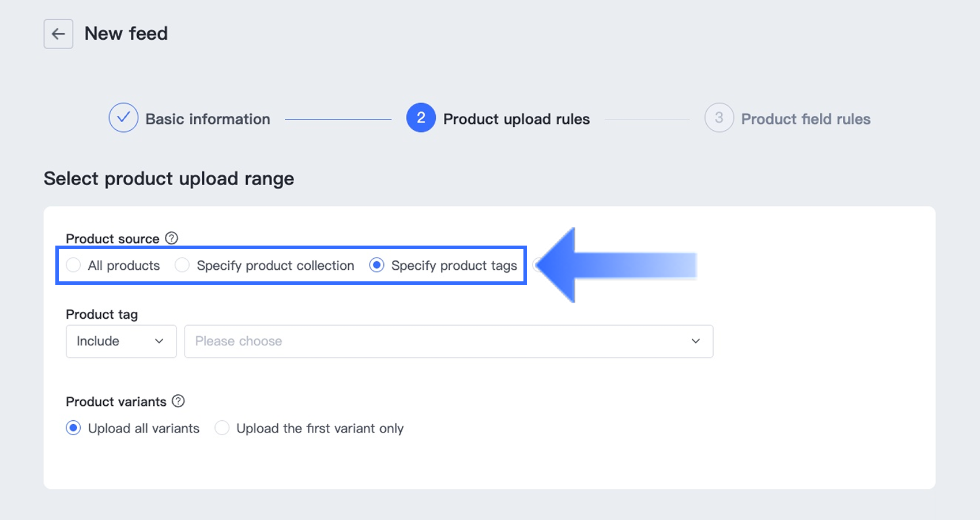Choose Specify product collection radio option

182,265
